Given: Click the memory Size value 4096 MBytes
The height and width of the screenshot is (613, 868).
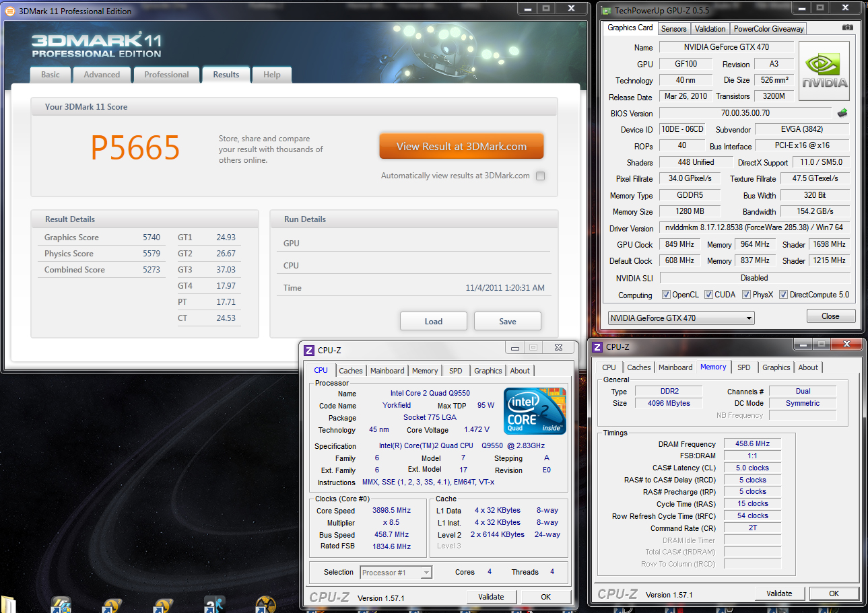Looking at the screenshot, I should [x=667, y=403].
